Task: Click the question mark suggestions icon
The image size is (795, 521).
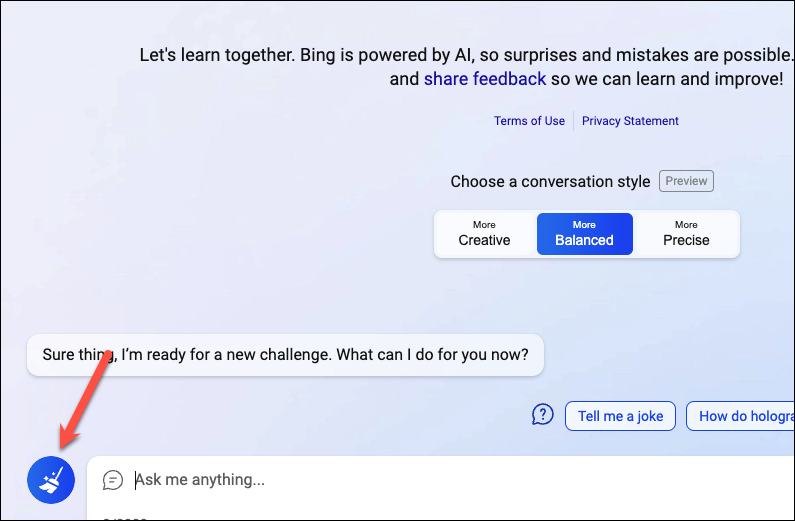Action: [x=543, y=416]
